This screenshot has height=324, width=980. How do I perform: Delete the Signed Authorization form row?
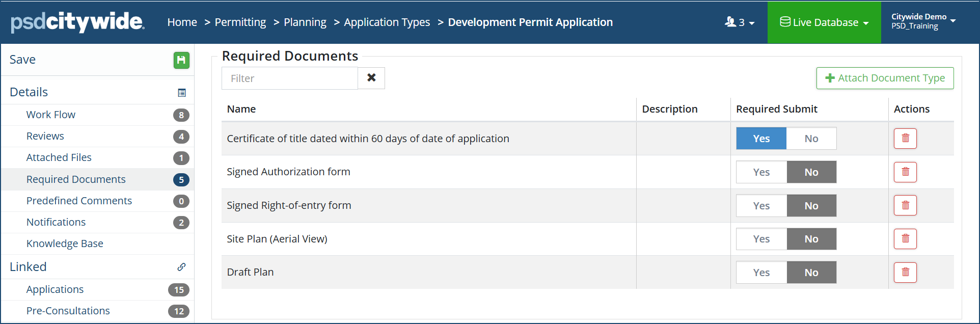pyautogui.click(x=905, y=172)
